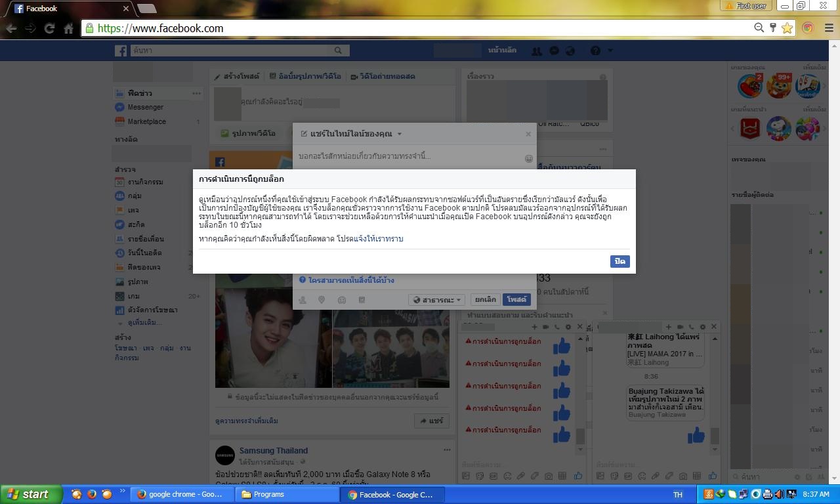This screenshot has height=504, width=840.
Task: Click the Facebook logo in the blue header
Action: coord(121,51)
